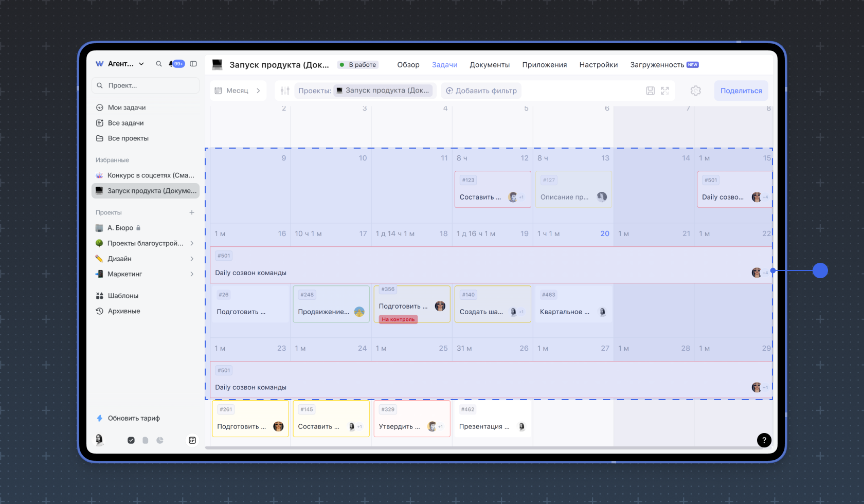Click the filter sliders icon
Screen dimensions: 864x504
(285, 91)
